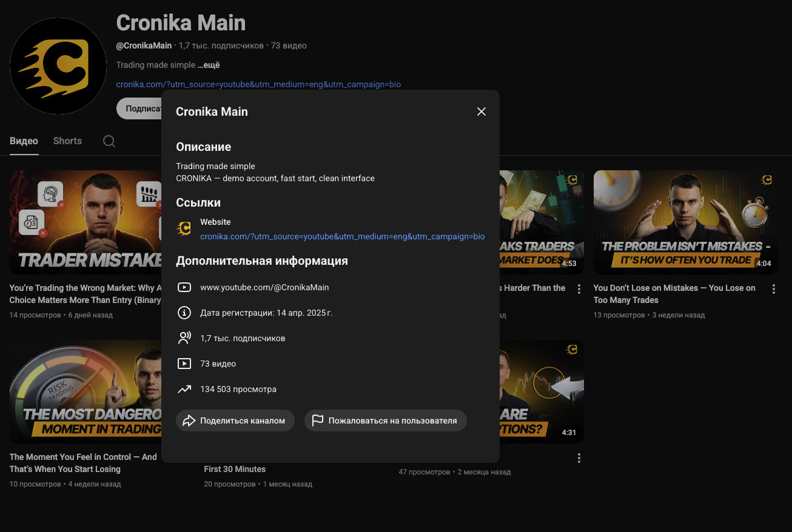Viewport: 792px width, 532px height.
Task: Select the Видео tab
Action: point(24,141)
